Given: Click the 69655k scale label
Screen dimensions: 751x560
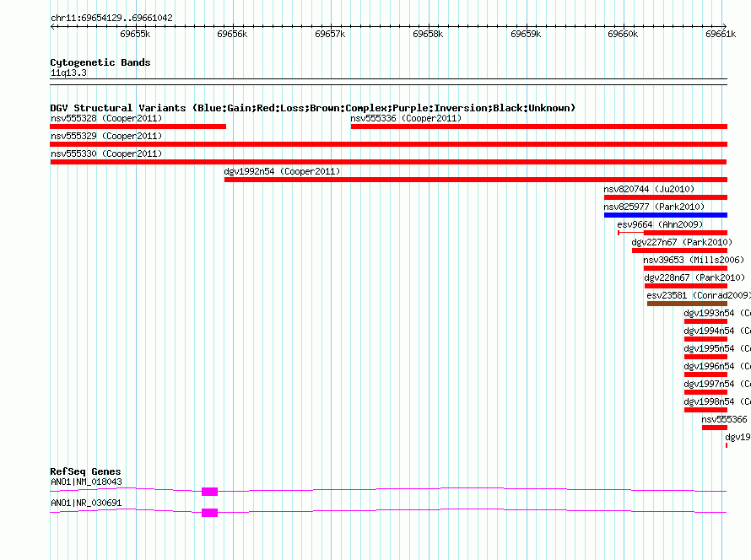Looking at the screenshot, I should click(135, 34).
